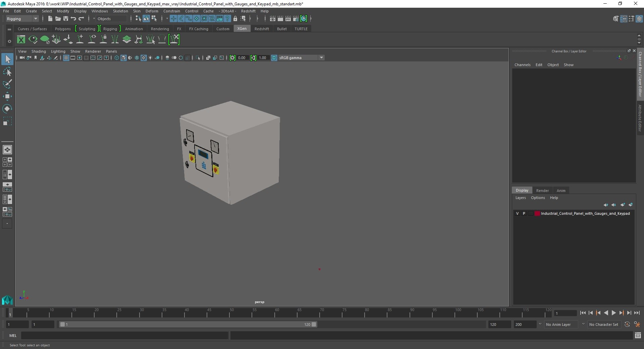
Task: Click the Redo arrow icon
Action: pos(81,19)
